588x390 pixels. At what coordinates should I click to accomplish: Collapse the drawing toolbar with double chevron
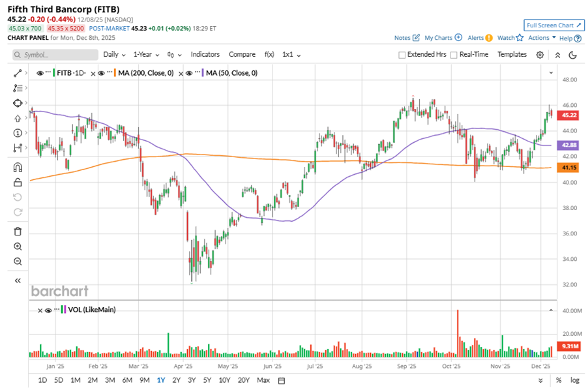[18, 280]
